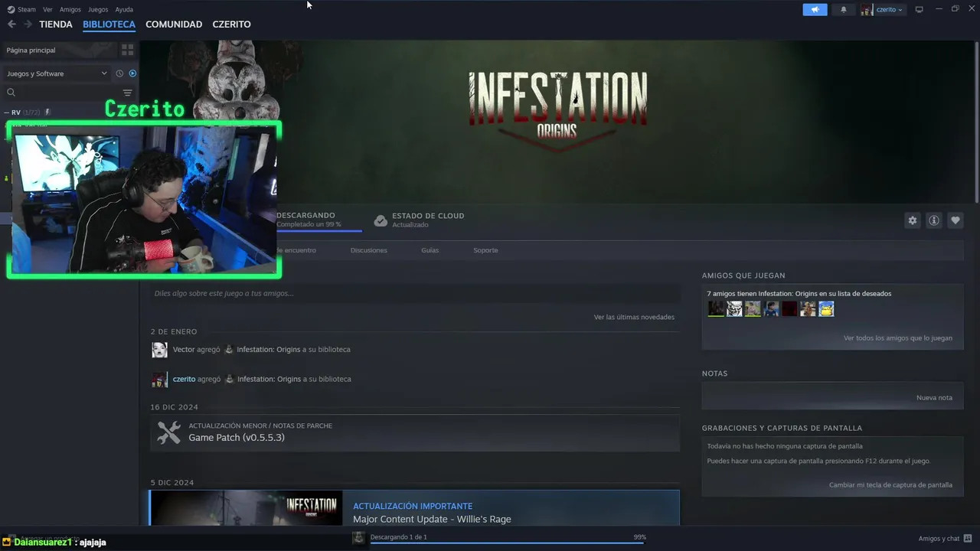Open the Amigos y chat icon at bottom right
The image size is (980, 551).
coord(968,538)
